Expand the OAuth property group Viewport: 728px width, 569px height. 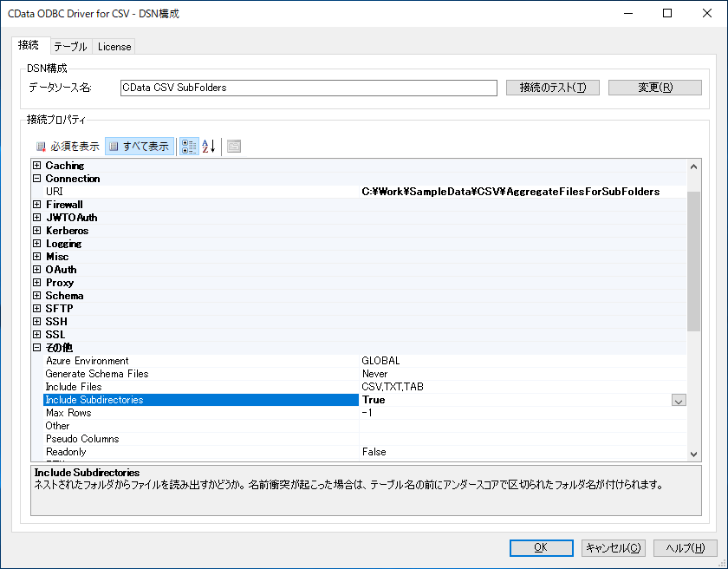(37, 270)
